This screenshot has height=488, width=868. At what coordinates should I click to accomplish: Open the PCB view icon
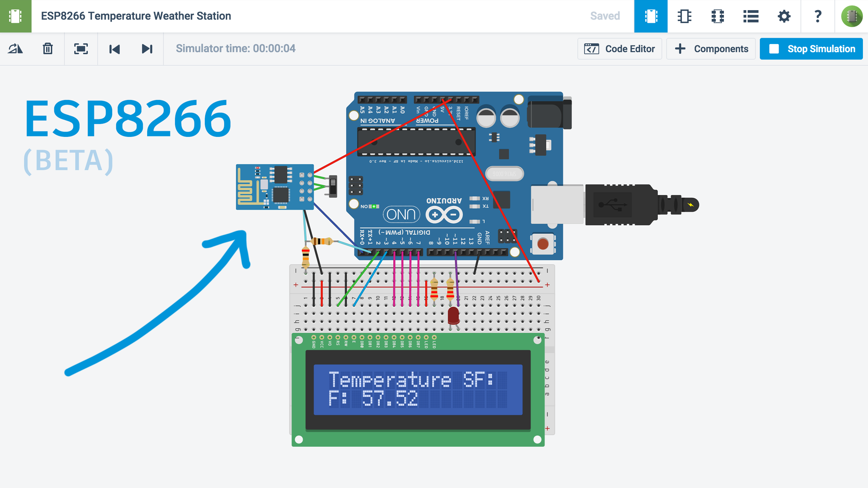coord(717,16)
